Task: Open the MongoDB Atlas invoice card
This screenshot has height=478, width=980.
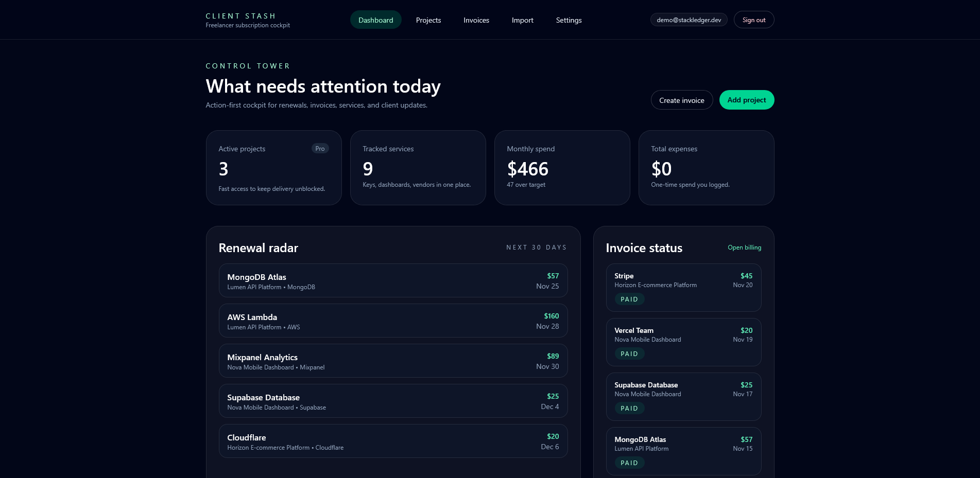Action: 684,451
